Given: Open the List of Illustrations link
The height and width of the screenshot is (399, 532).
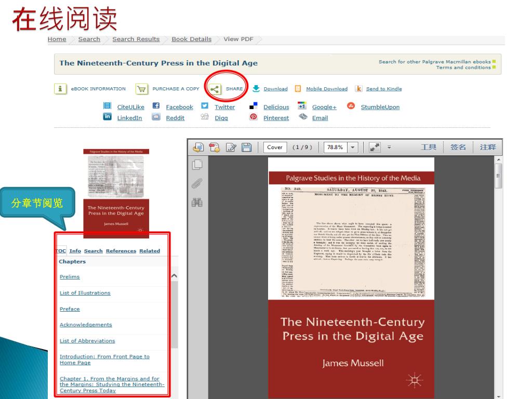Looking at the screenshot, I should tap(85, 293).
